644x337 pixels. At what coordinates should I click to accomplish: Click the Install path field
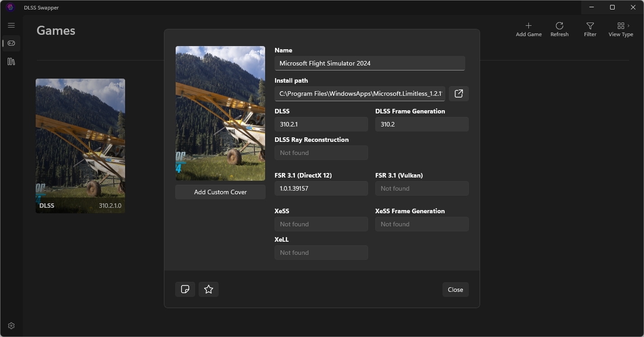point(360,94)
